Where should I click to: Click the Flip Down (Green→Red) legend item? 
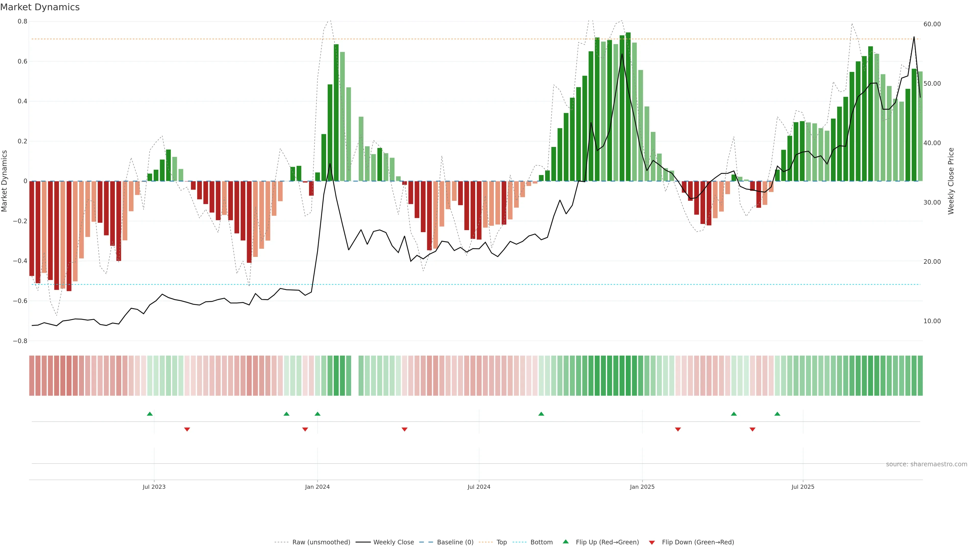coord(698,542)
